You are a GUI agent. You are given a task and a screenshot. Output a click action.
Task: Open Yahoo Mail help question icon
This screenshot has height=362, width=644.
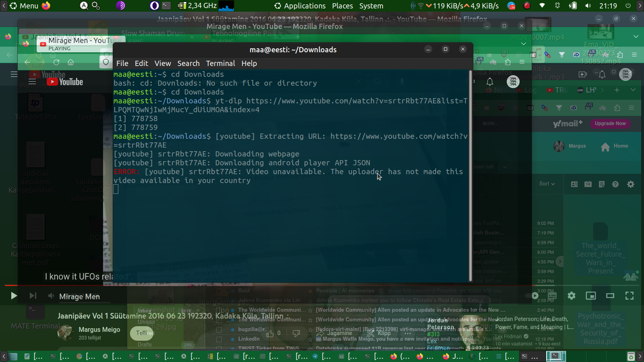(615, 184)
